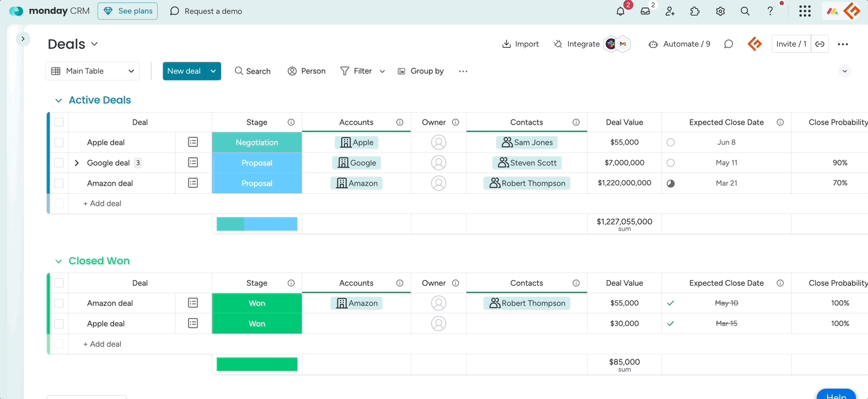Click + Add deal in Active Deals
This screenshot has width=868, height=399.
point(102,203)
